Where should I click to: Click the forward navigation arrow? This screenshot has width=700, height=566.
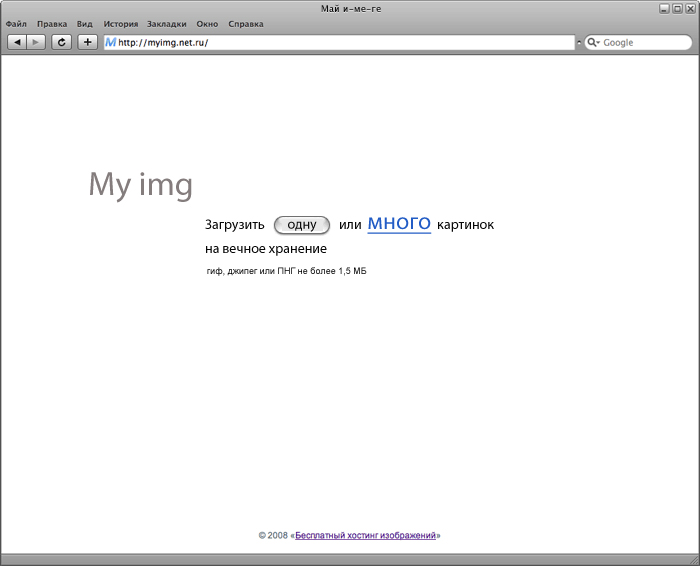click(x=36, y=42)
